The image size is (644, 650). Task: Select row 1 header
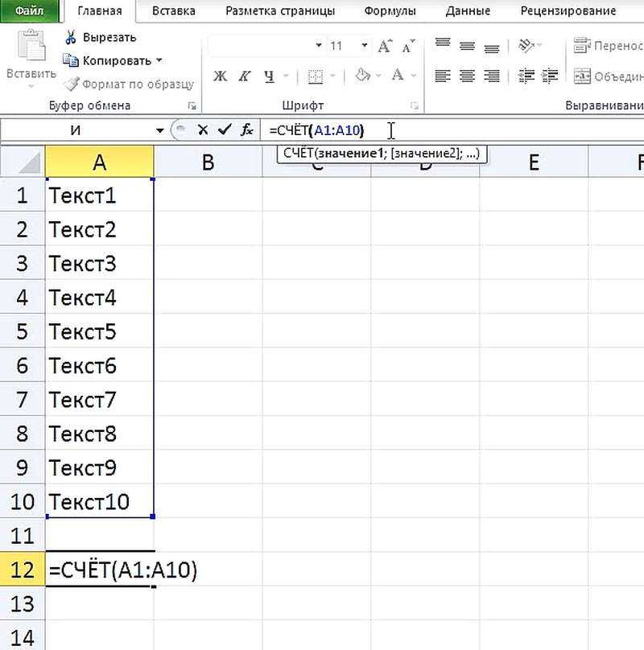click(x=23, y=195)
